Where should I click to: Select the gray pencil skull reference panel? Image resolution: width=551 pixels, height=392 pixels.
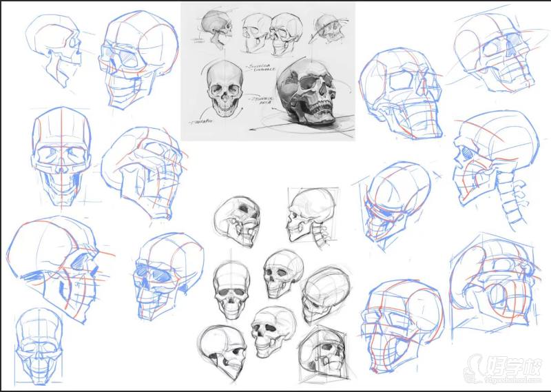coord(268,69)
